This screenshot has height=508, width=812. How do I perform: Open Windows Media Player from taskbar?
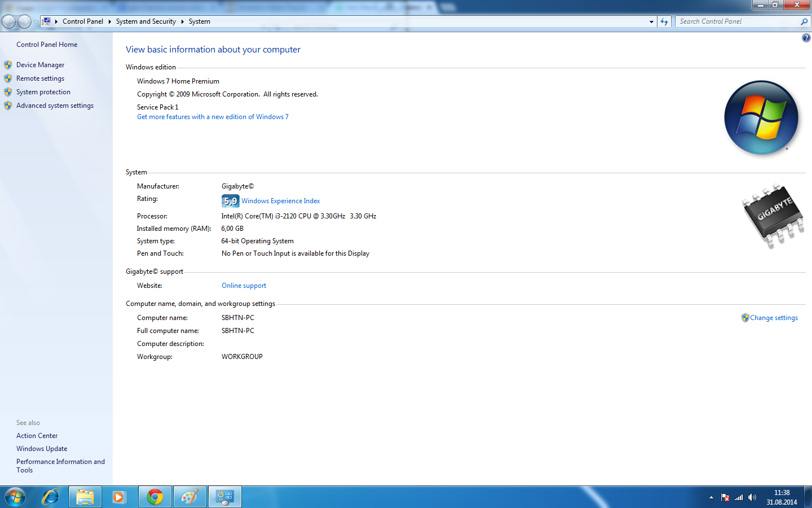tap(119, 497)
